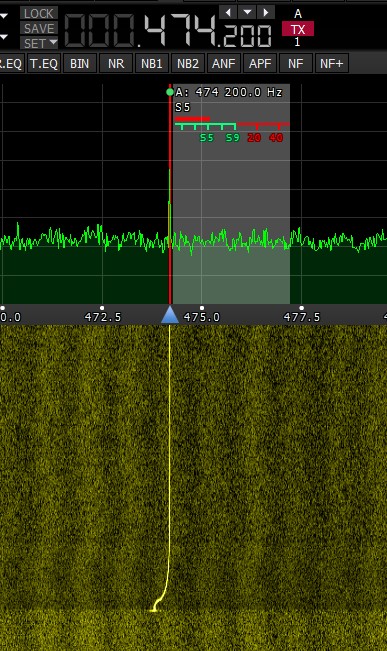The image size is (387, 651).
Task: Turn on NB2 noise blanker
Action: [x=188, y=64]
